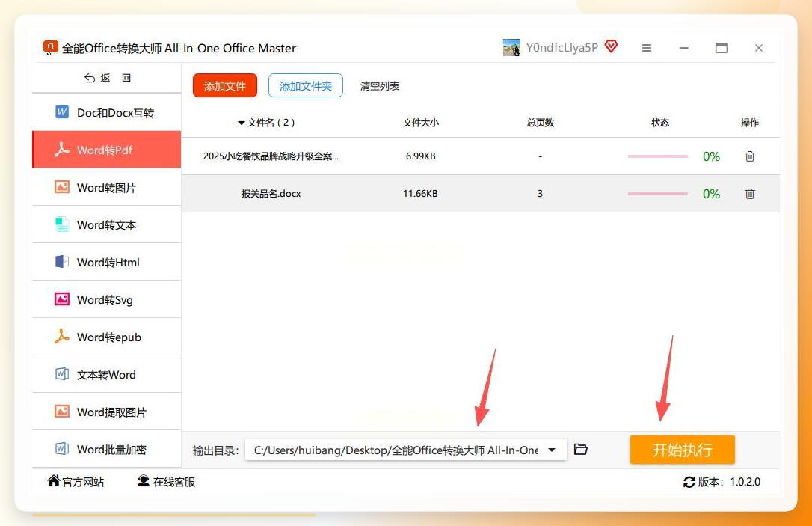The height and width of the screenshot is (526, 812).
Task: Click the back arrow icon beside 返回
Action: (90, 78)
